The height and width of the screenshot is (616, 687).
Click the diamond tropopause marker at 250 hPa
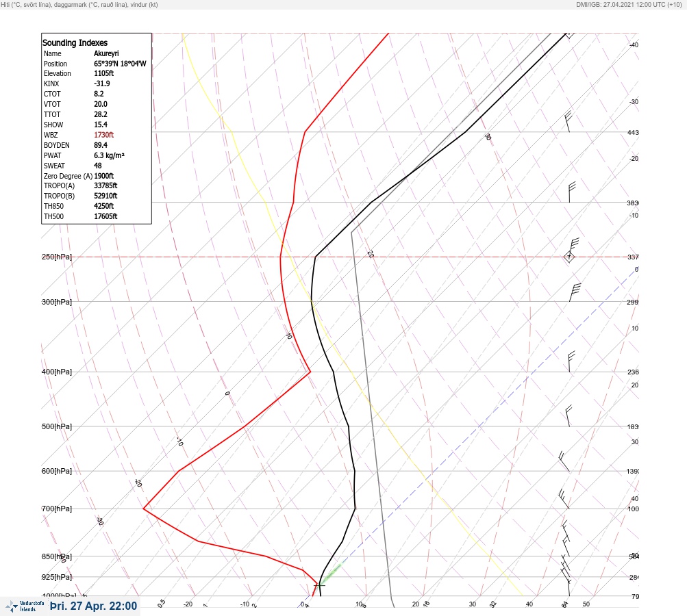569,257
